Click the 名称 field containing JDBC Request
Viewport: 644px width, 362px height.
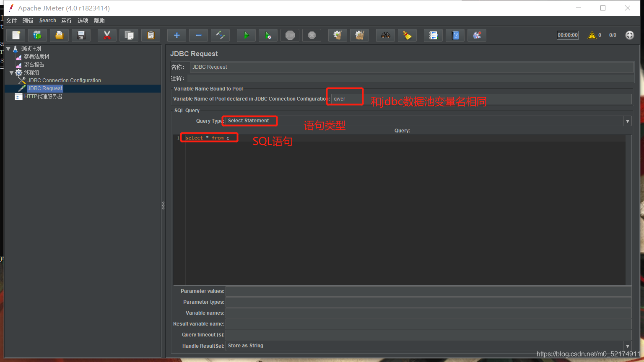412,67
